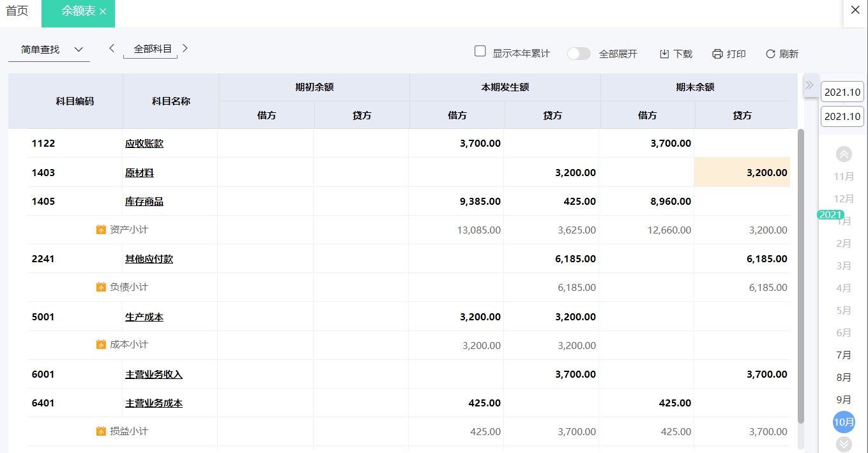This screenshot has width=868, height=453.
Task: Switch to the 首页 tab
Action: [17, 11]
